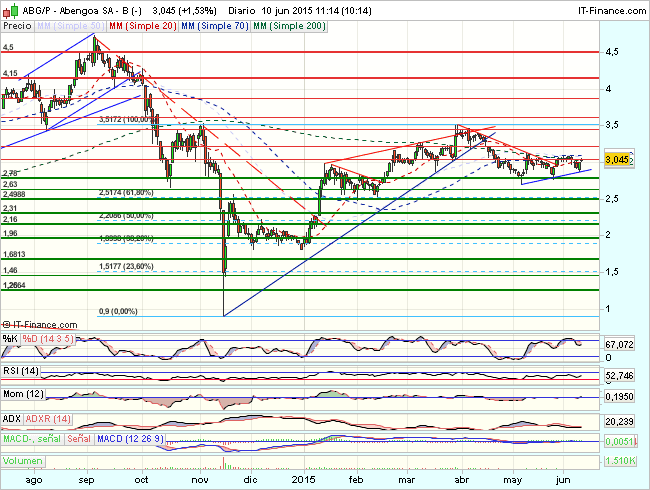
Task: Select the Precio legend label
Action: pos(17,26)
